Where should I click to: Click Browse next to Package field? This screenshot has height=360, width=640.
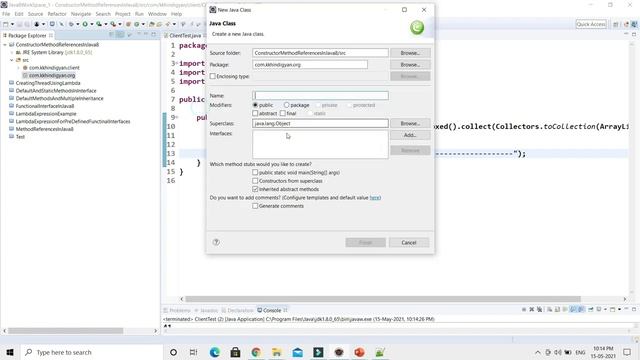(x=410, y=64)
